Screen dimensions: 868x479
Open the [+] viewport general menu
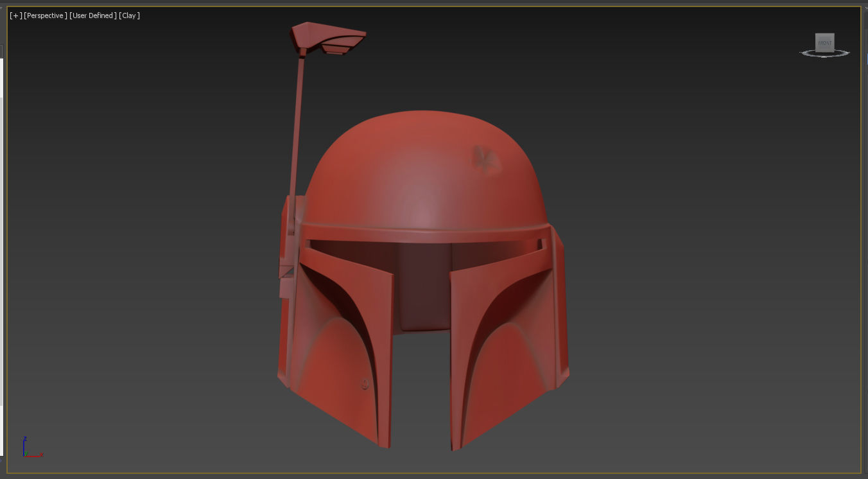tap(16, 15)
